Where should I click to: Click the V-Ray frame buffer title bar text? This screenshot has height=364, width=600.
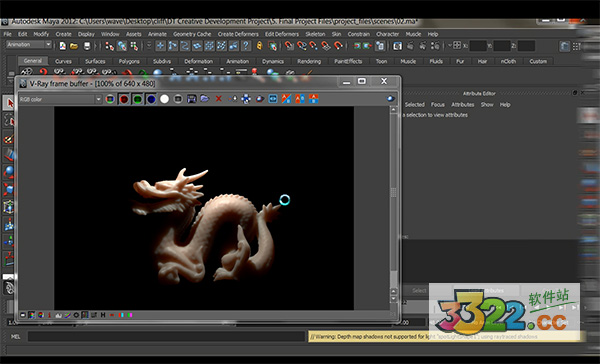click(x=92, y=83)
